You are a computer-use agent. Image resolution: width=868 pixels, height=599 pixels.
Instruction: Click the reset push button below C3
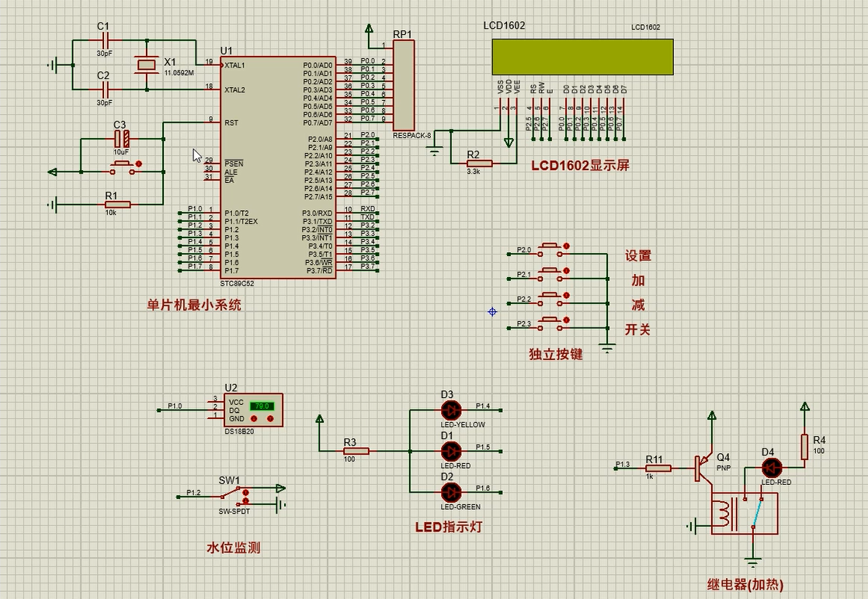pyautogui.click(x=121, y=168)
